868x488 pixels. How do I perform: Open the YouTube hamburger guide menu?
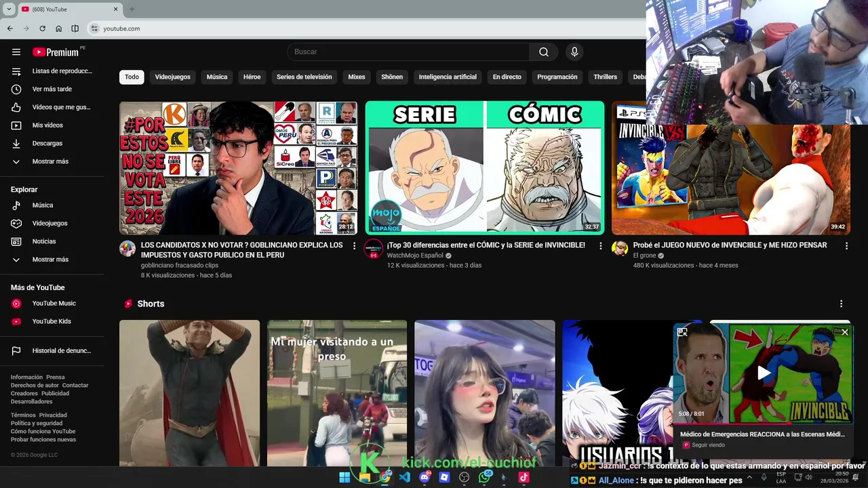tap(16, 52)
